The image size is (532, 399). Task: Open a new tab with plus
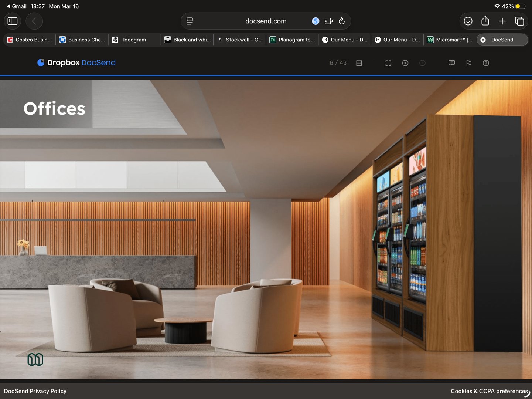click(502, 21)
